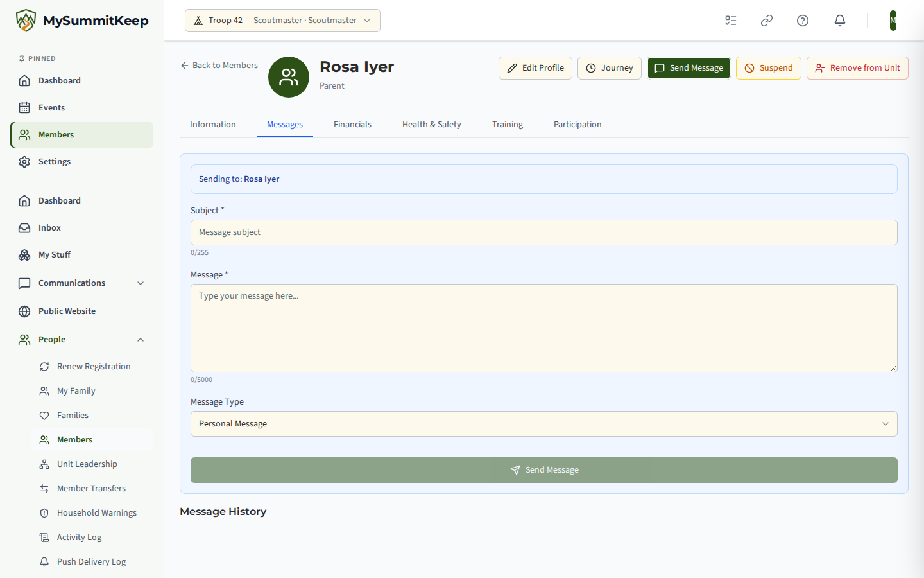Click the link icon in top bar
Viewport: 924px width, 578px height.
click(x=767, y=21)
